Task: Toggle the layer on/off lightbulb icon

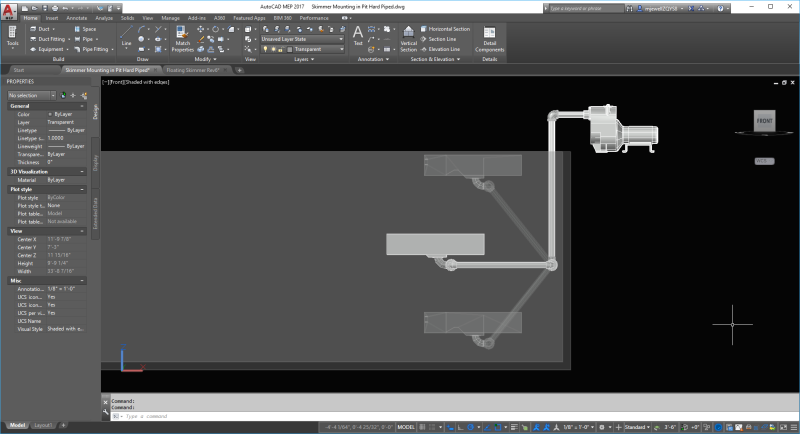Action: pos(265,49)
